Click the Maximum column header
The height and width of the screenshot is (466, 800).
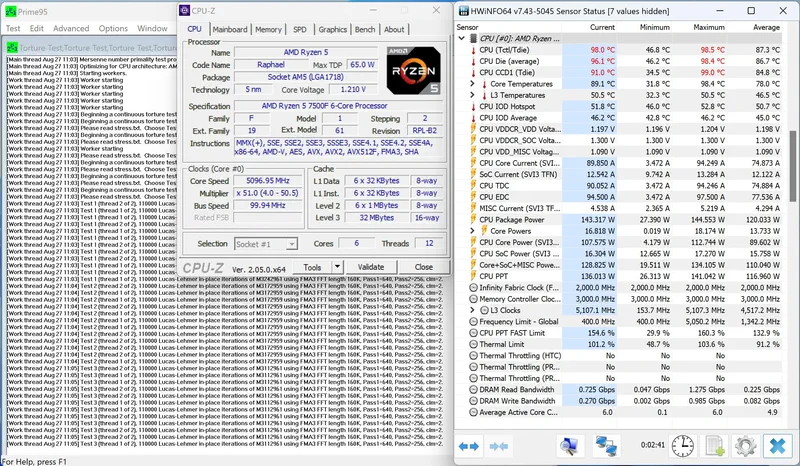709,27
